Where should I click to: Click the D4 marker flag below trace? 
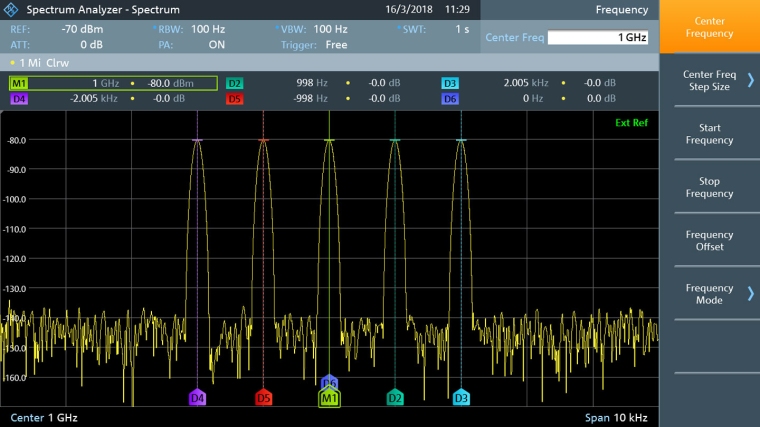click(x=197, y=398)
